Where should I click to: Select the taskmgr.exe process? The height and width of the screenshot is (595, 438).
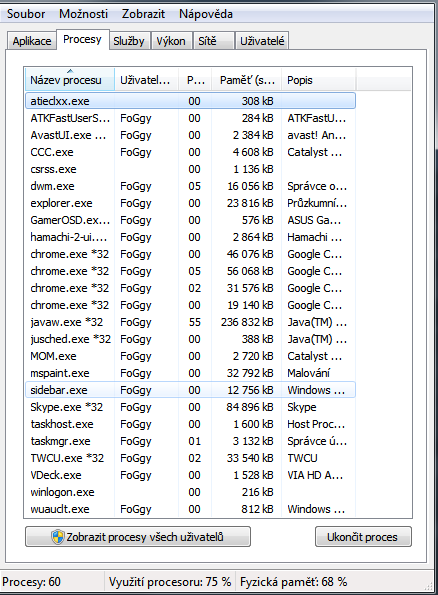pos(190,441)
